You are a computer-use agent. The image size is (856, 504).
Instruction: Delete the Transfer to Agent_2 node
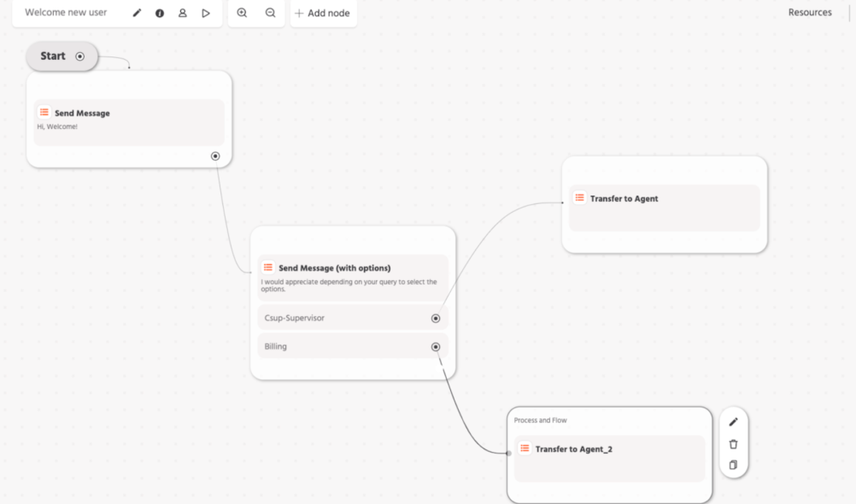(733, 443)
